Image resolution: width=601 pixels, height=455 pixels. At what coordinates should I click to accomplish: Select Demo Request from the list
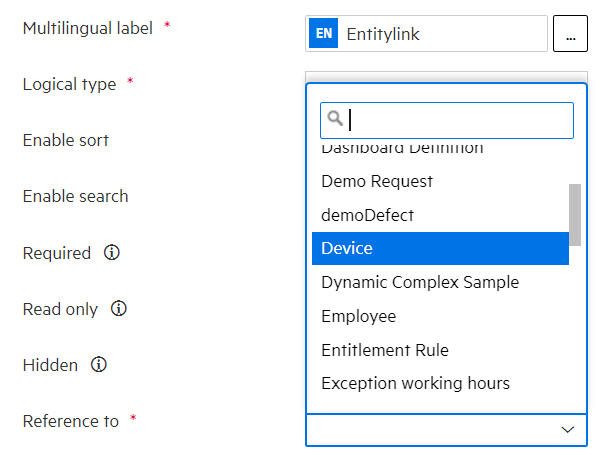pyautogui.click(x=440, y=181)
